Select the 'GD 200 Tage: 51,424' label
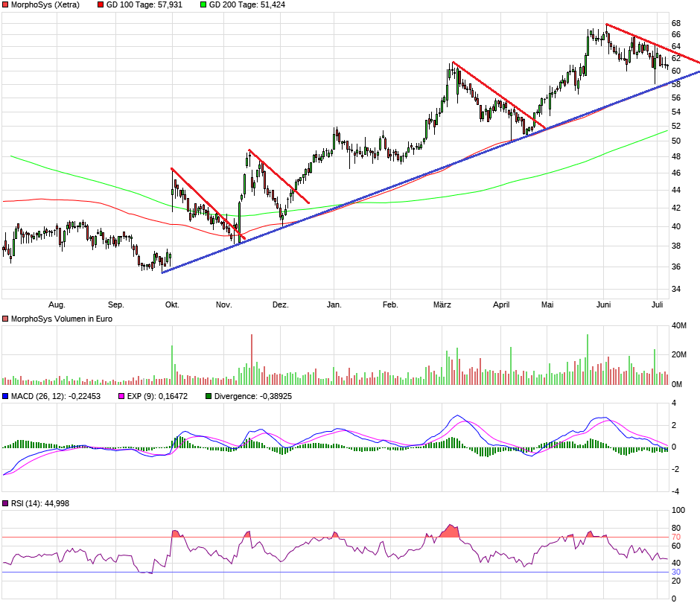 [x=247, y=5]
